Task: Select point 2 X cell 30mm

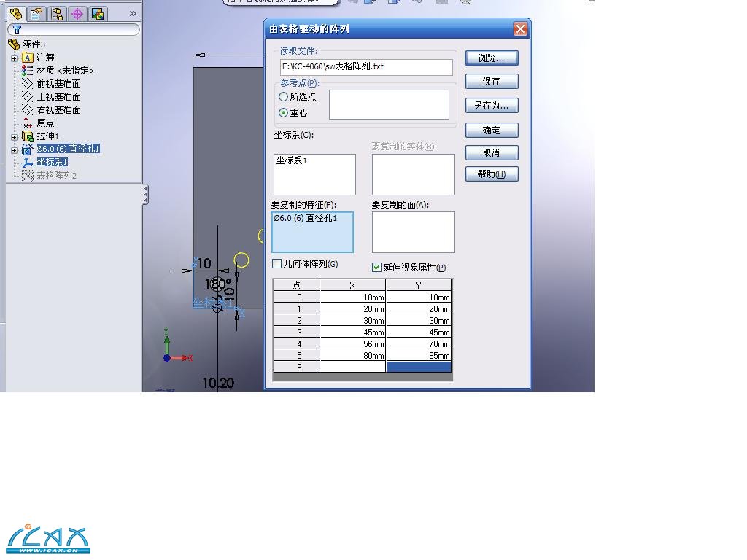Action: pos(352,321)
